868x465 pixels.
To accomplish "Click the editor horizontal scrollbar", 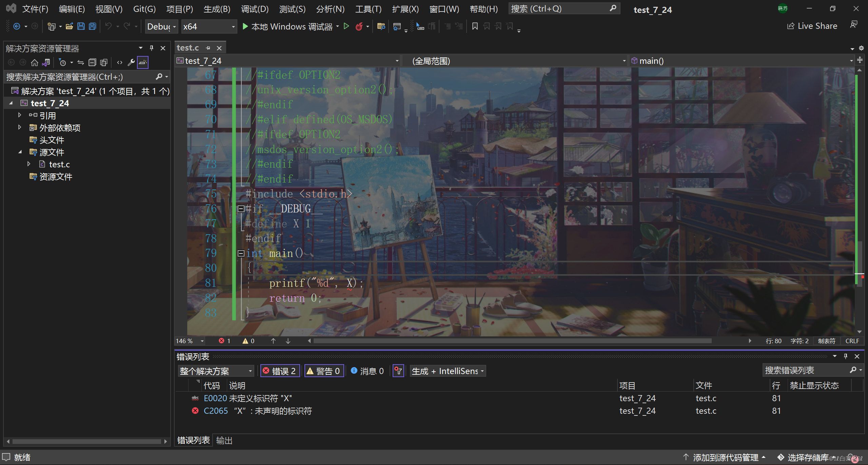I will pyautogui.click(x=512, y=341).
